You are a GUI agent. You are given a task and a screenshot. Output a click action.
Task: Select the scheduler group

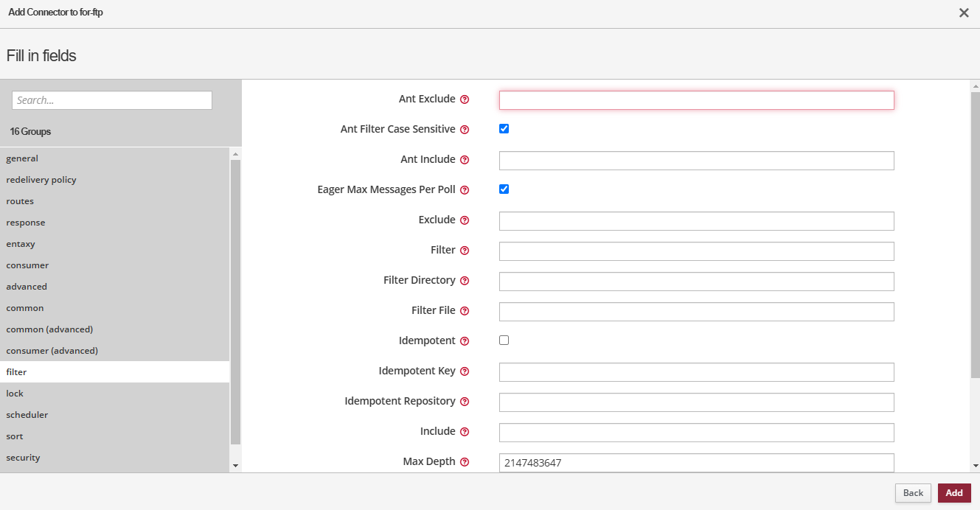[x=27, y=415]
